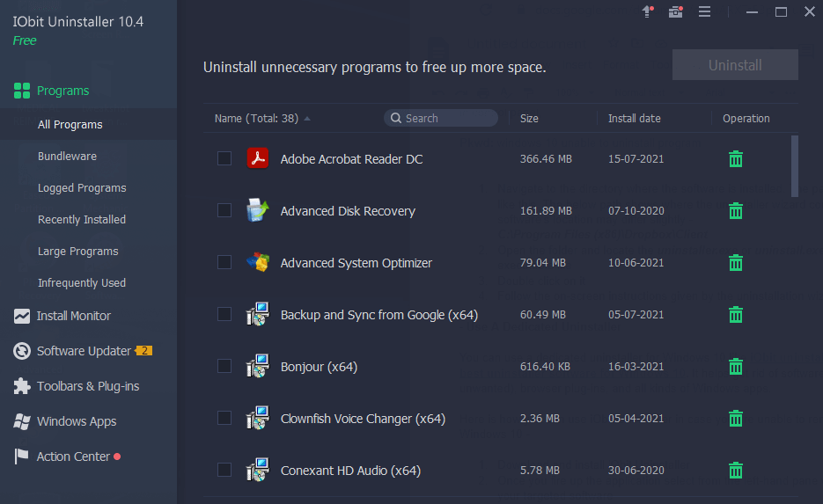Click trash icon for Advanced Disk Recovery
This screenshot has height=504, width=823.
coord(735,210)
